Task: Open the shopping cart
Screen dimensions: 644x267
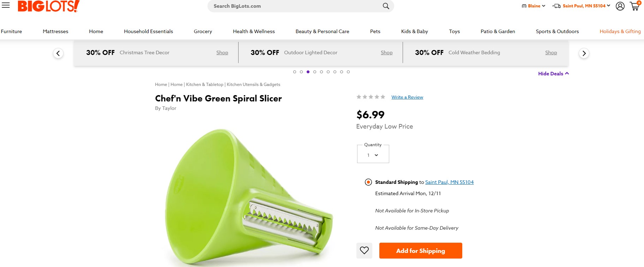Action: point(634,6)
